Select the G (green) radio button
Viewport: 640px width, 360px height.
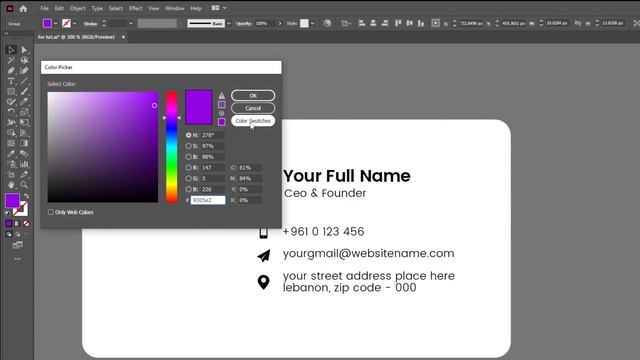click(x=189, y=178)
